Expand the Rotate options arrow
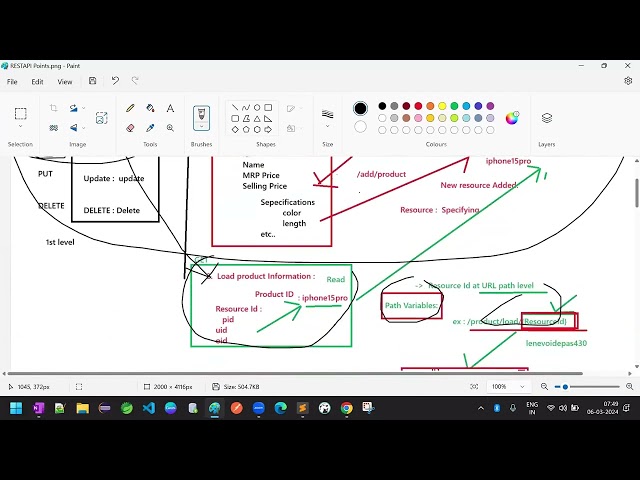Viewport: 640px width, 480px height. click(x=84, y=108)
